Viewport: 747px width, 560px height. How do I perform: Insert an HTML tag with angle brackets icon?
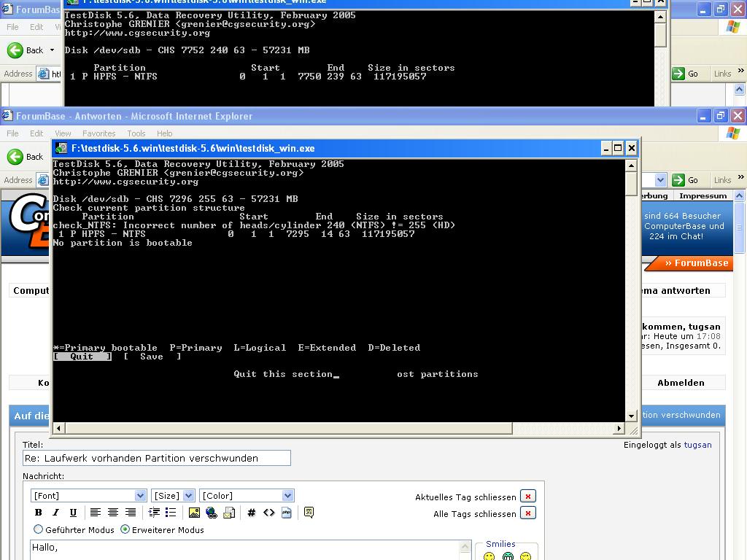[268, 513]
